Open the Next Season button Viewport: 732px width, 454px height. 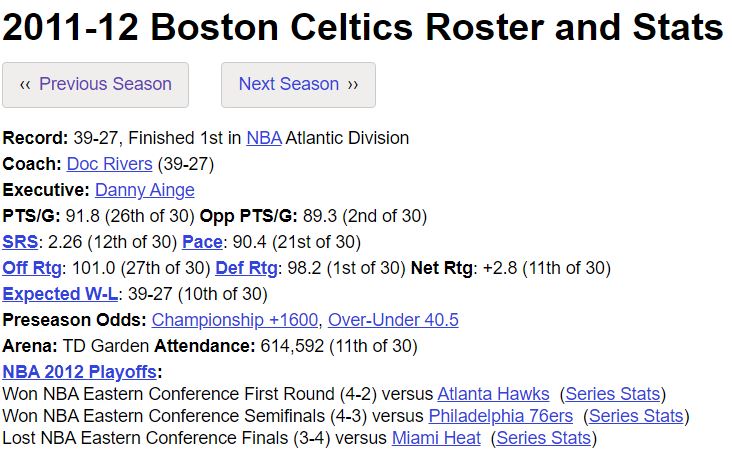tap(298, 85)
